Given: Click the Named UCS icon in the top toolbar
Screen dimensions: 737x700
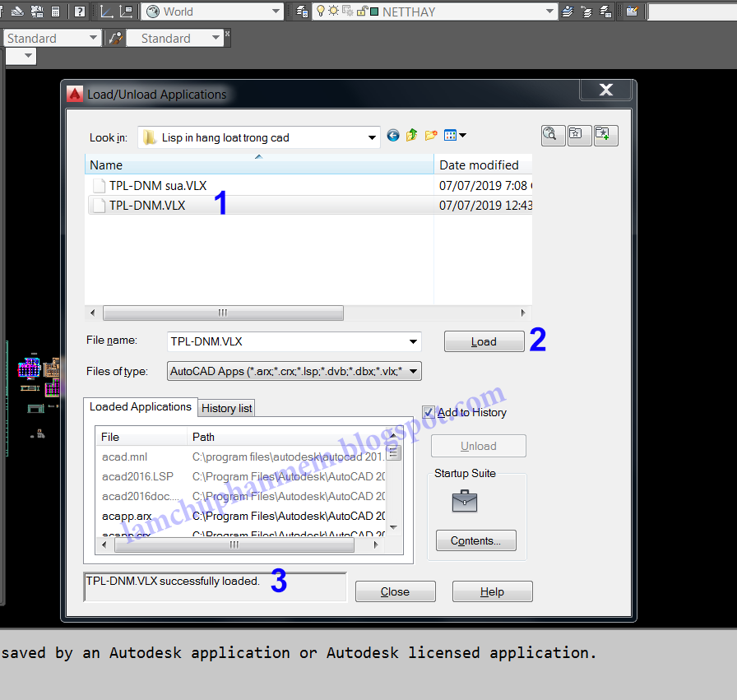Looking at the screenshot, I should pyautogui.click(x=126, y=12).
